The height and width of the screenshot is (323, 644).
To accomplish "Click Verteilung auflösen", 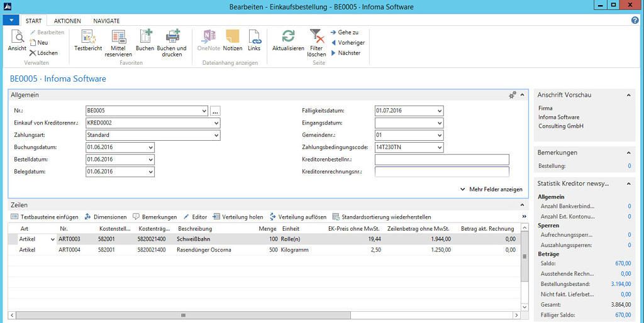I will 297,217.
